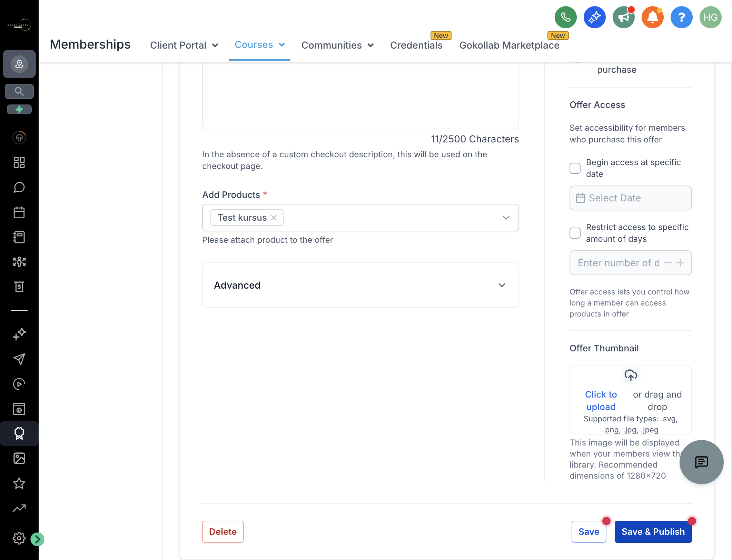The height and width of the screenshot is (560, 732).
Task: Click the green phone call icon
Action: click(565, 17)
